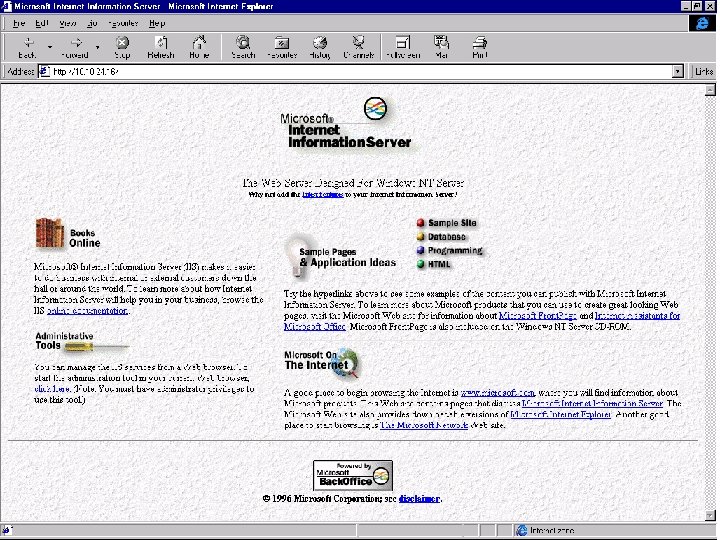The width and height of the screenshot is (720, 540).
Task: Follow the www.microsoft.com link
Action: [497, 393]
